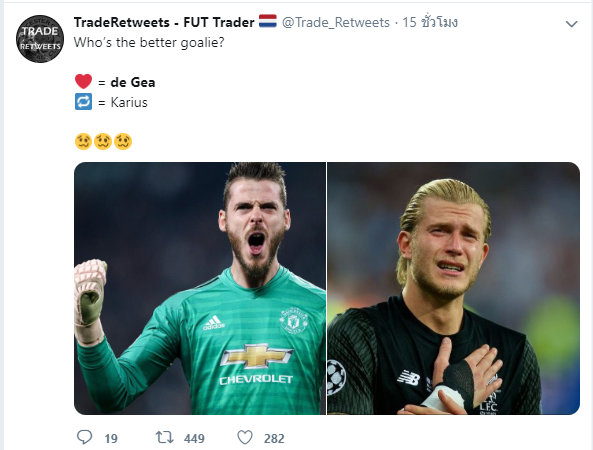Click the 449 retweets count
This screenshot has width=593, height=450.
(194, 439)
